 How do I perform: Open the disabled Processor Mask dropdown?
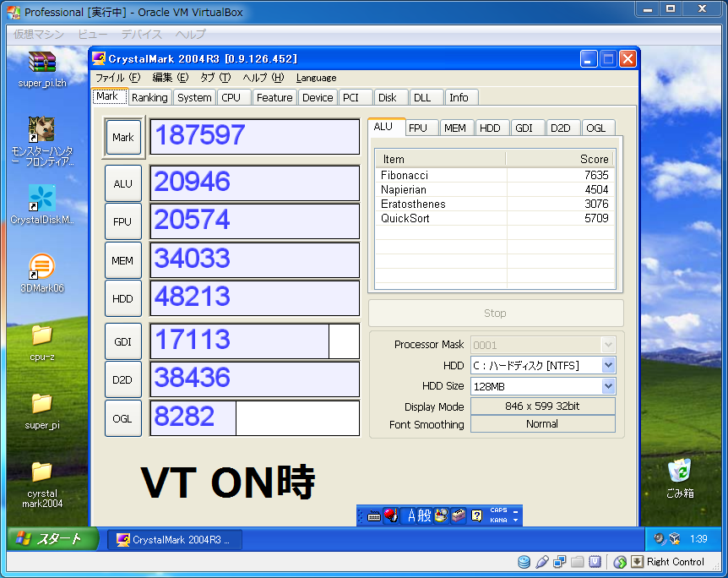[x=608, y=344]
